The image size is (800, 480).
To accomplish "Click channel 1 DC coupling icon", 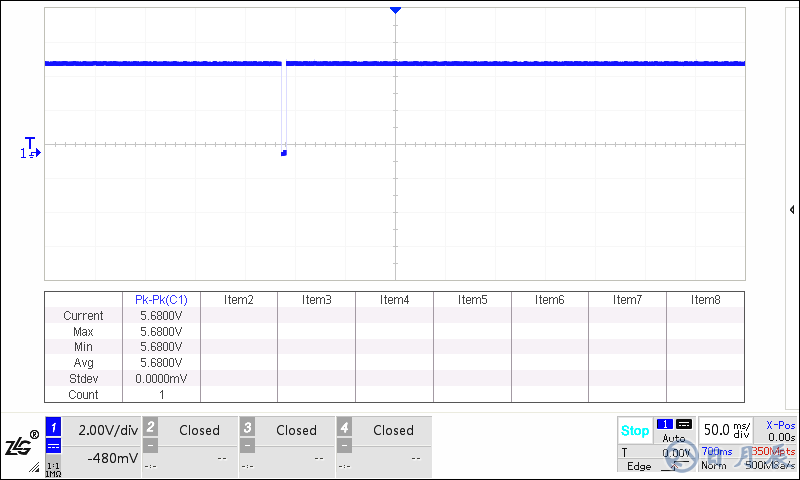I will [54, 446].
